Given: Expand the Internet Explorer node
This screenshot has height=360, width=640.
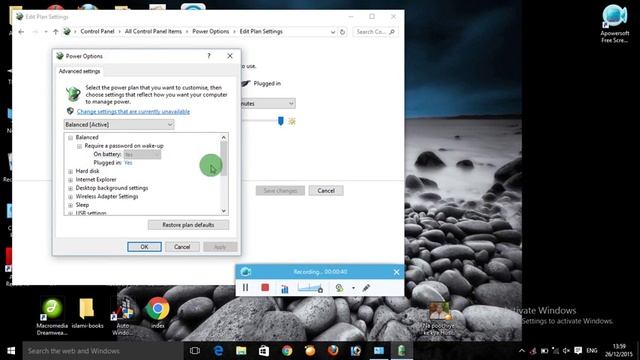Looking at the screenshot, I should tap(71, 180).
